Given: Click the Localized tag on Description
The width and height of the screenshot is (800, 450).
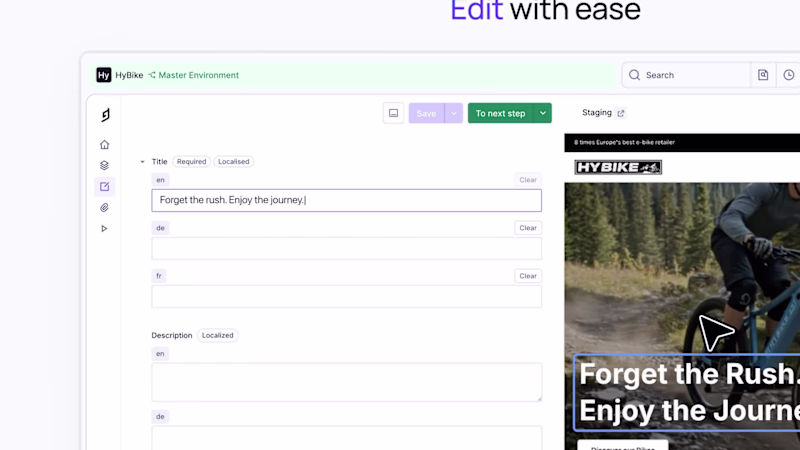Looking at the screenshot, I should 217,335.
